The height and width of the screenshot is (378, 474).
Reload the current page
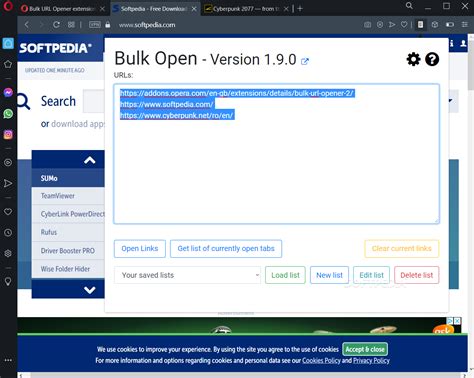coord(56,25)
